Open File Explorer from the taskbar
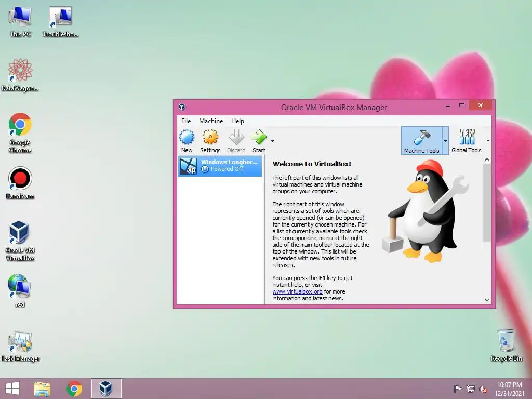Image resolution: width=532 pixels, height=399 pixels. [42, 389]
